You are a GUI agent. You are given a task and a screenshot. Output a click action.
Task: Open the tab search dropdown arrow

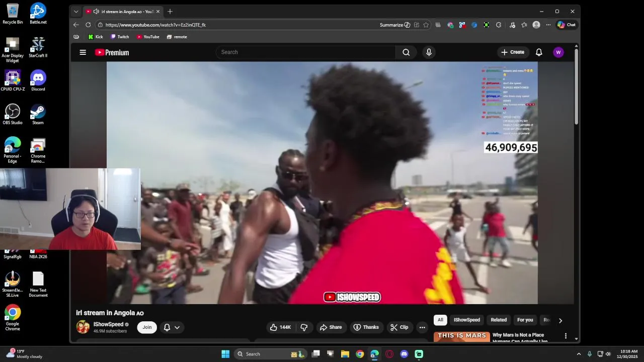(76, 12)
